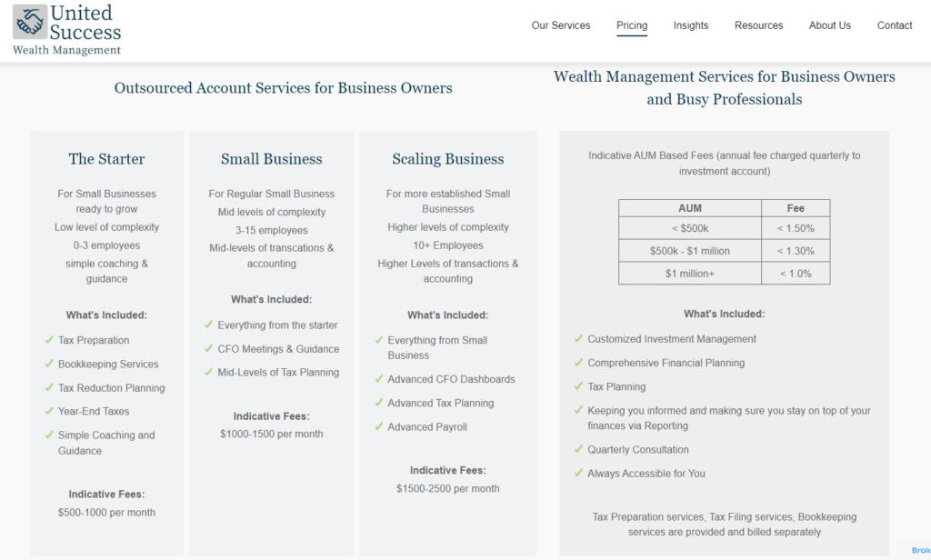
Task: Open the Our Services menu item
Action: [x=561, y=25]
